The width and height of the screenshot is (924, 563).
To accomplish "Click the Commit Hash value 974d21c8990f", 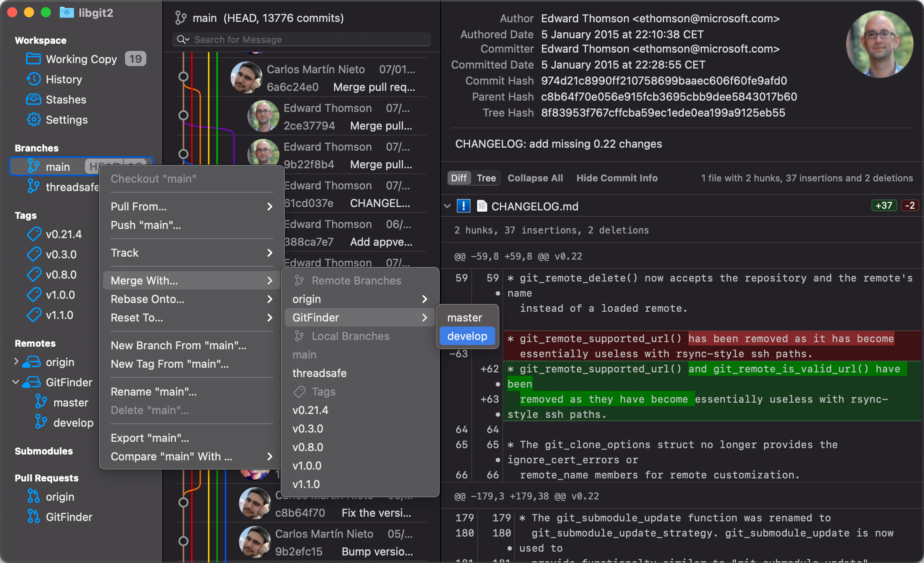I will point(664,81).
